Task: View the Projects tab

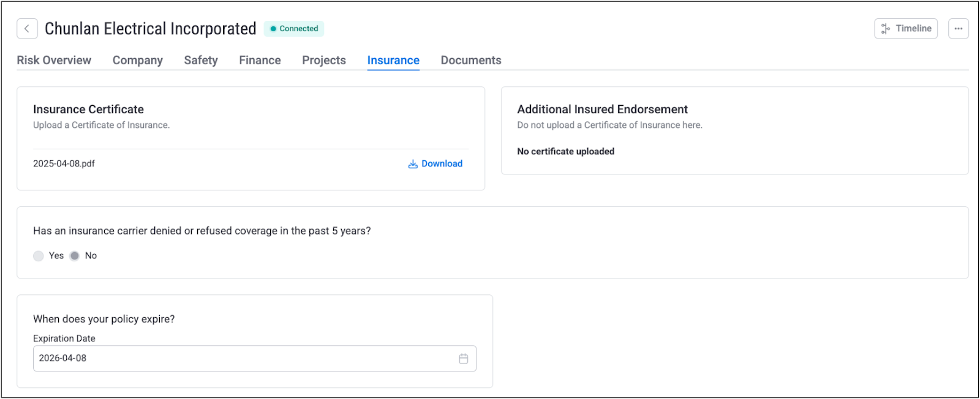Action: coord(324,61)
